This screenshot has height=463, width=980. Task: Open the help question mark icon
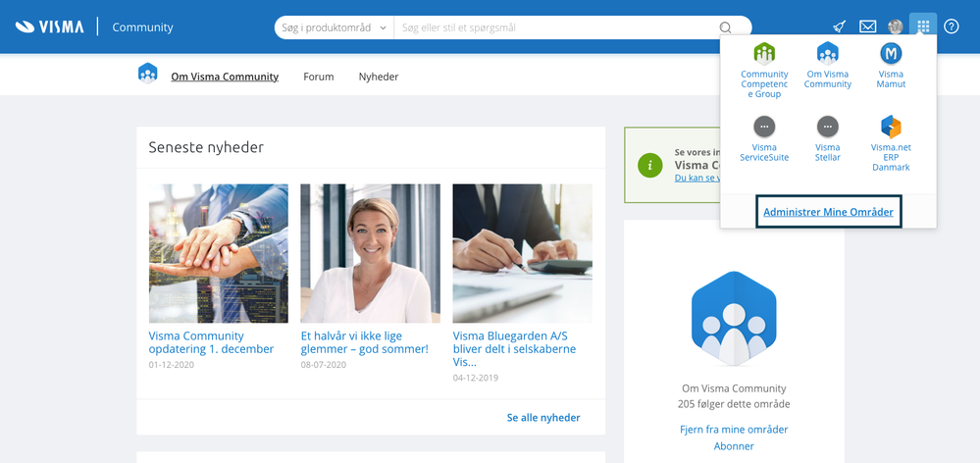(952, 26)
